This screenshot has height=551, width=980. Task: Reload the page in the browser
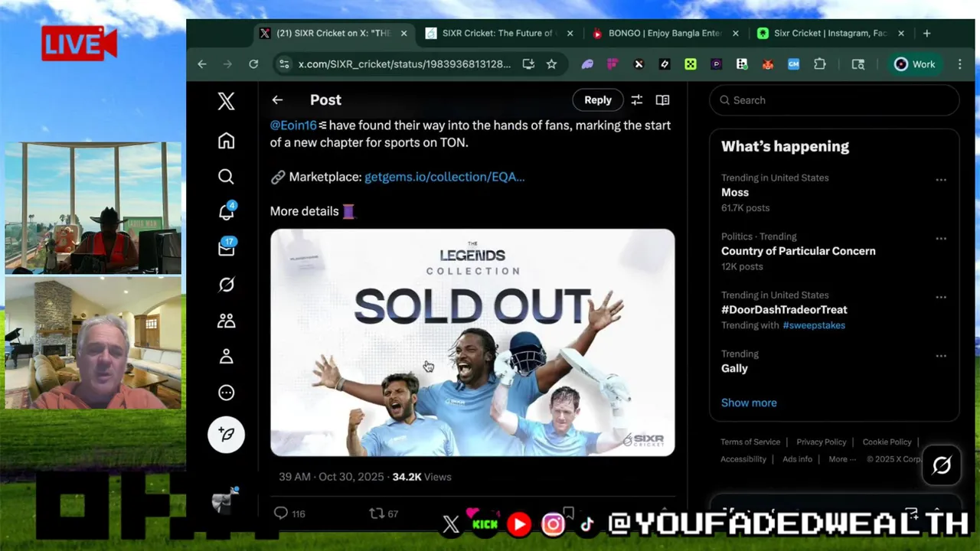[253, 64]
